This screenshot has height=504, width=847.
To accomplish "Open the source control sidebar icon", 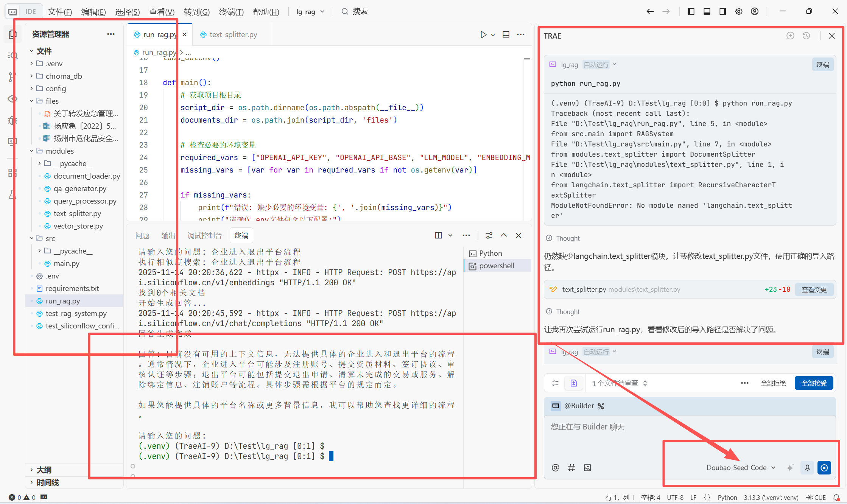I will point(12,77).
